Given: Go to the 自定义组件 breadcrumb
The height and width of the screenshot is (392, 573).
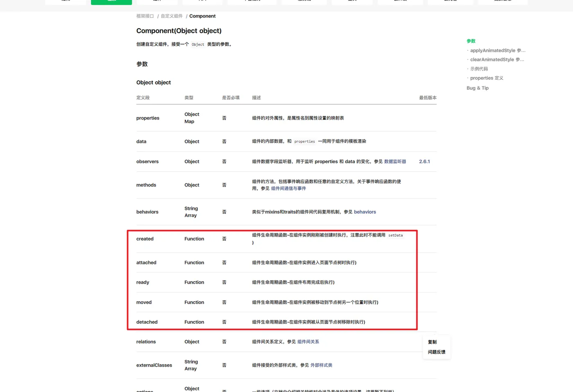Looking at the screenshot, I should pyautogui.click(x=171, y=16).
